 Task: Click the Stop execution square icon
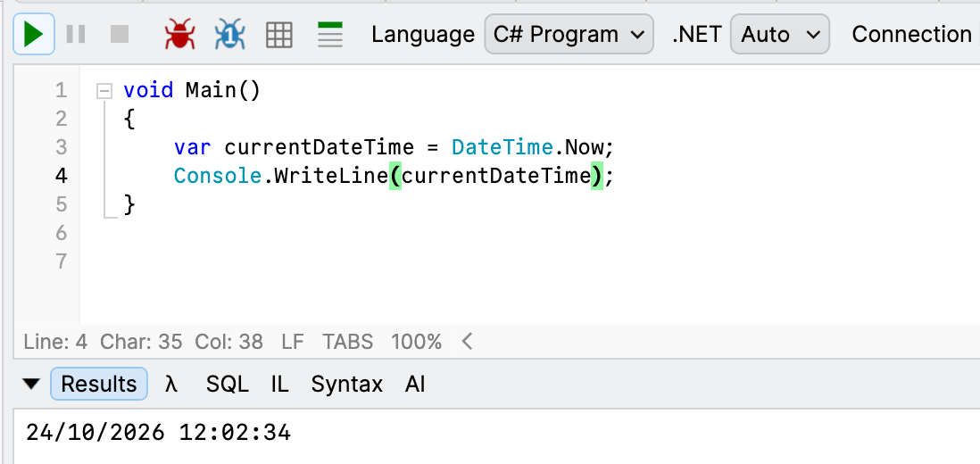pos(120,34)
